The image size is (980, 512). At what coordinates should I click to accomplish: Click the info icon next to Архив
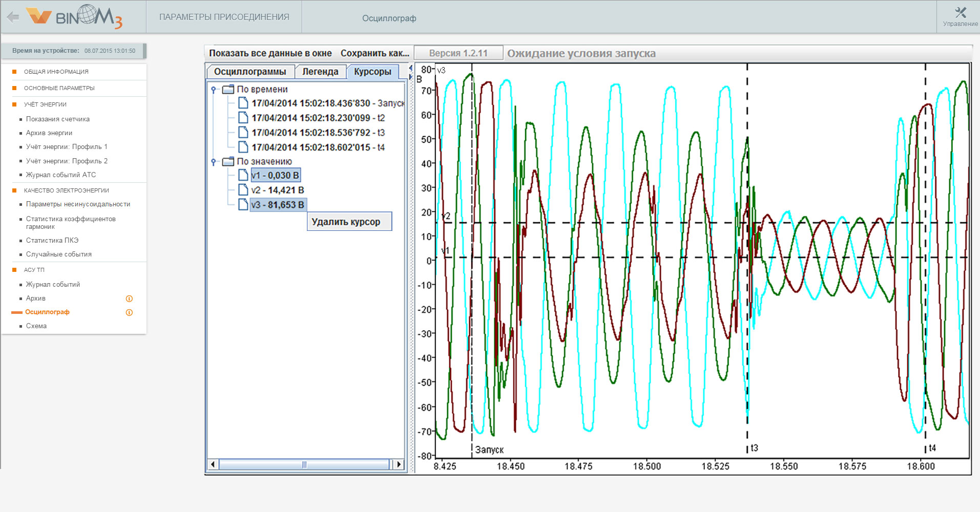coord(129,298)
